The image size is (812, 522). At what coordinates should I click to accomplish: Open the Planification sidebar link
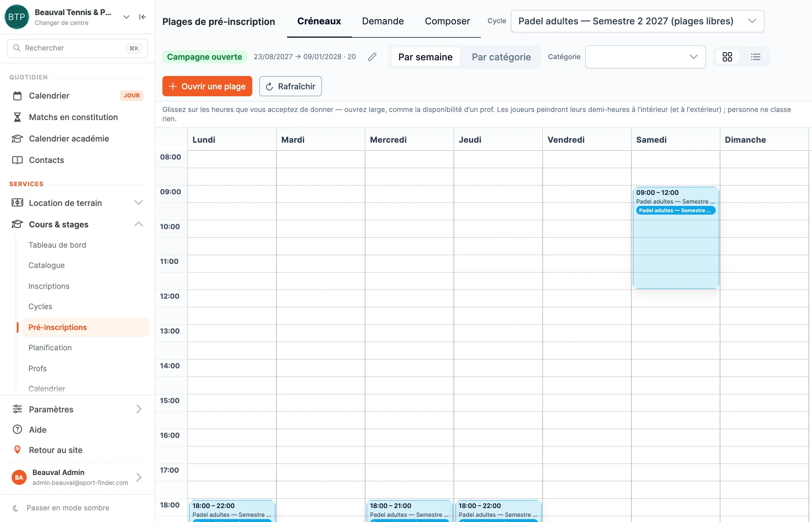click(50, 347)
